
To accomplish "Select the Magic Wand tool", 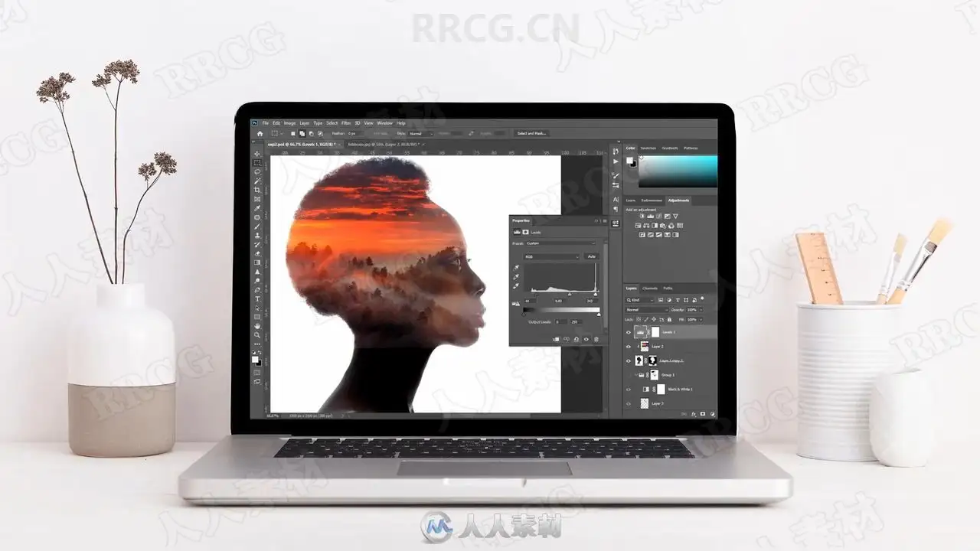I will coord(257,181).
